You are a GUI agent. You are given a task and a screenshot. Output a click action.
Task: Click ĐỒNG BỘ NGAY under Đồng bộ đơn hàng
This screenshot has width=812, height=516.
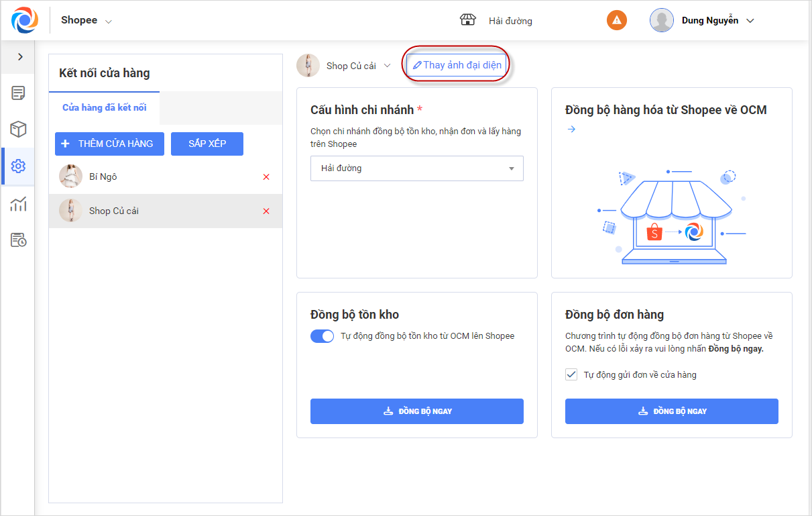[x=672, y=411]
